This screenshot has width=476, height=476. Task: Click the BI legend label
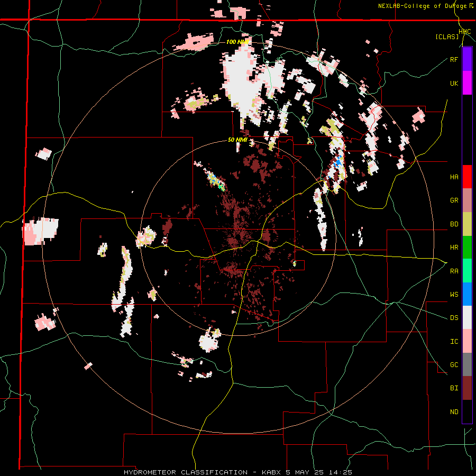pos(454,388)
